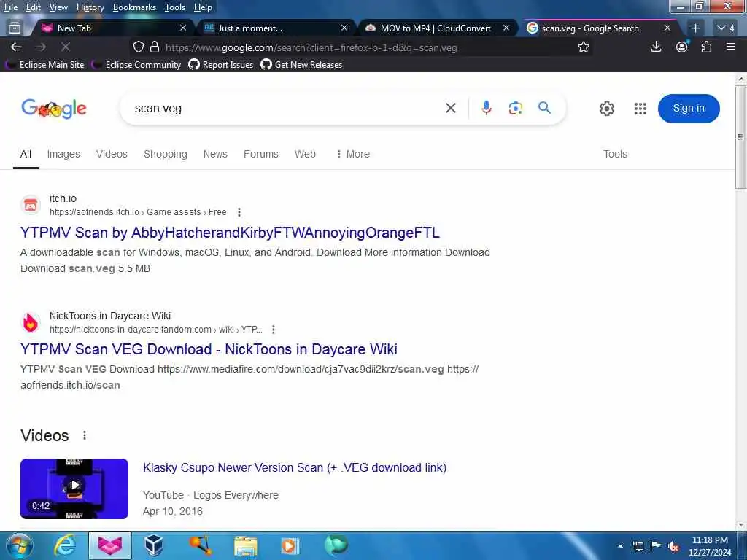Close the CloudConvert tab
The image size is (747, 560).
click(x=506, y=28)
